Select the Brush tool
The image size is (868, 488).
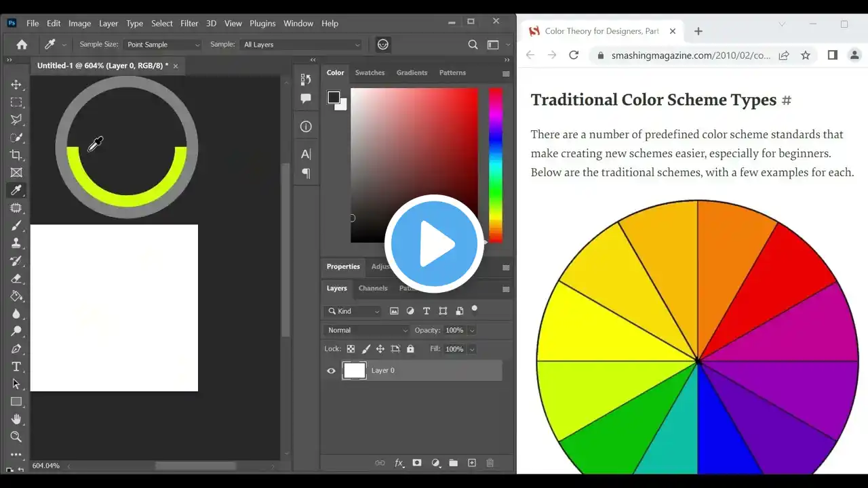tap(16, 226)
